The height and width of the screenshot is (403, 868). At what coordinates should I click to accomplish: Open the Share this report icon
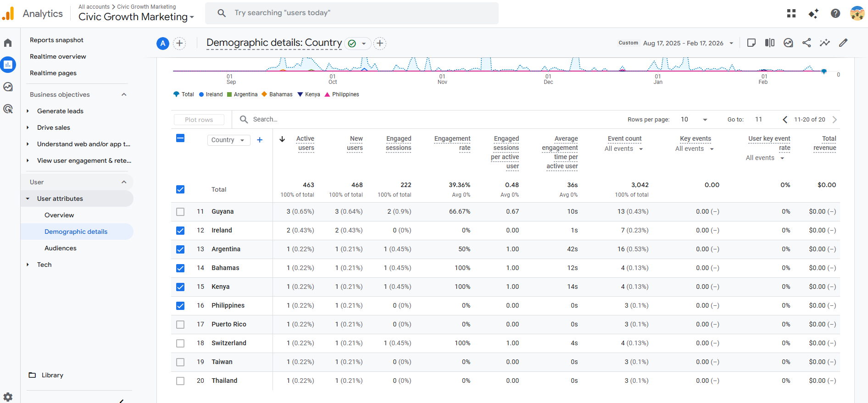click(807, 43)
